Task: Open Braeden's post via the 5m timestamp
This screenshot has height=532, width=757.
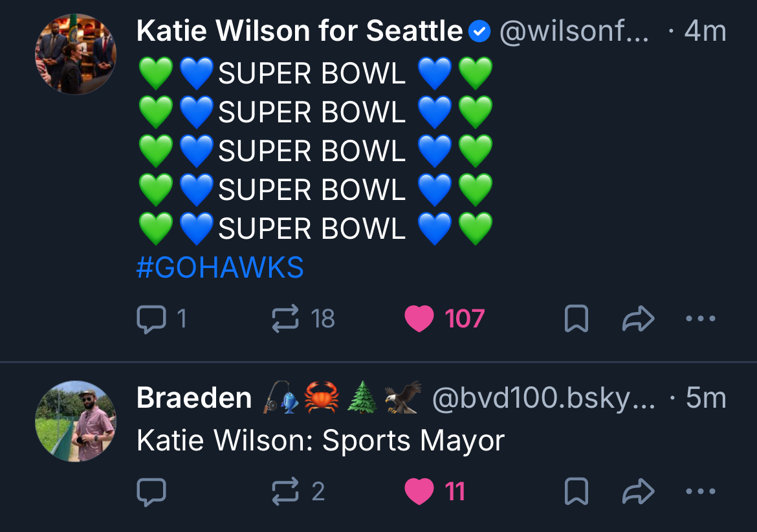Action: pyautogui.click(x=705, y=399)
